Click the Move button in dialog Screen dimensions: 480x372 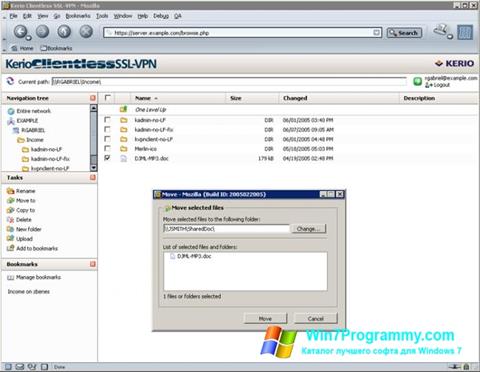click(265, 318)
